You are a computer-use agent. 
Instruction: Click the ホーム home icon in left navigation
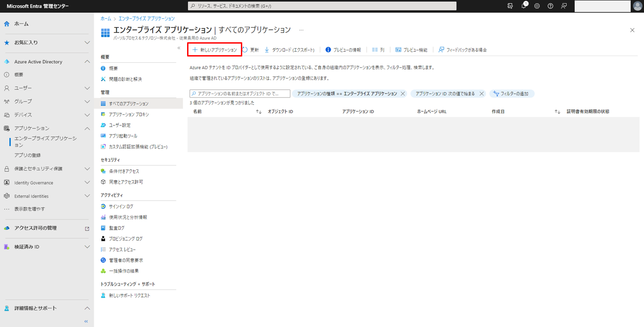pos(7,24)
